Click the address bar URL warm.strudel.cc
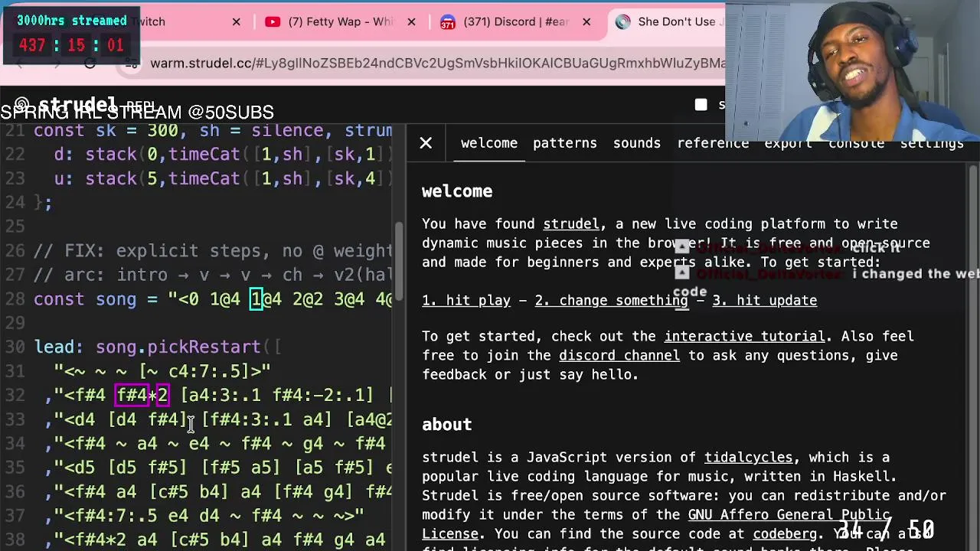Screen dimensions: 980x551 click(436, 63)
